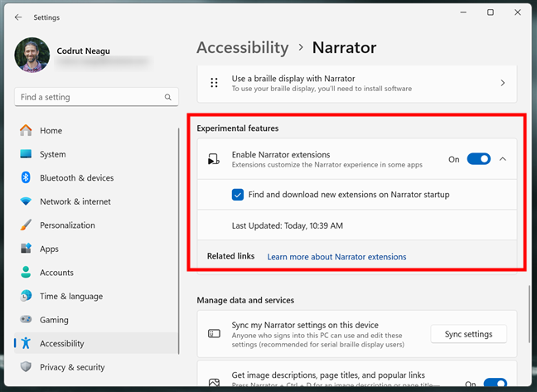Click the Manage data and services heading
Viewport: 537px width, 392px height.
pyautogui.click(x=245, y=300)
